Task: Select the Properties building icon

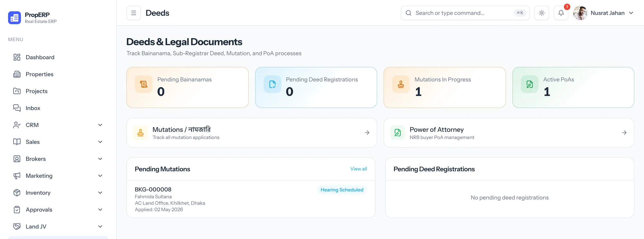Action: coord(17,74)
